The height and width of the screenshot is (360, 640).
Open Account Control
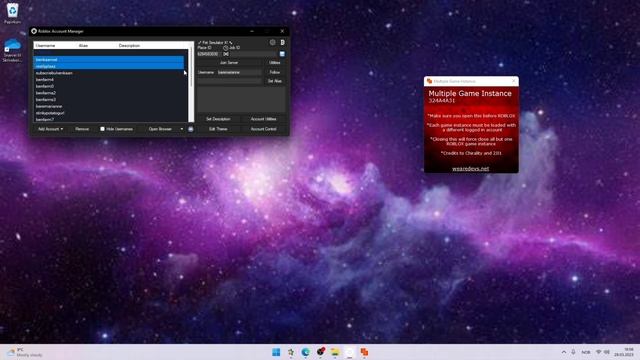tap(263, 129)
